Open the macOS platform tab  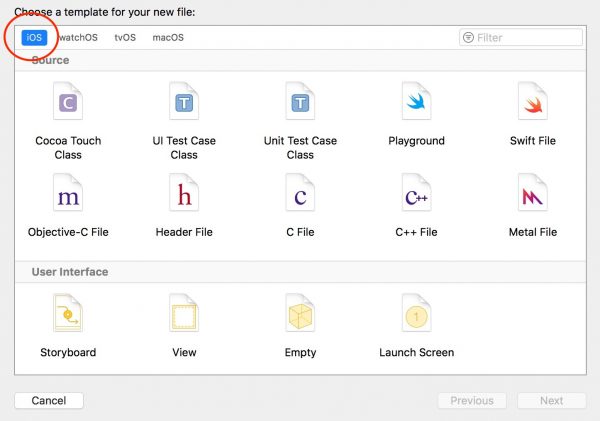(x=168, y=38)
